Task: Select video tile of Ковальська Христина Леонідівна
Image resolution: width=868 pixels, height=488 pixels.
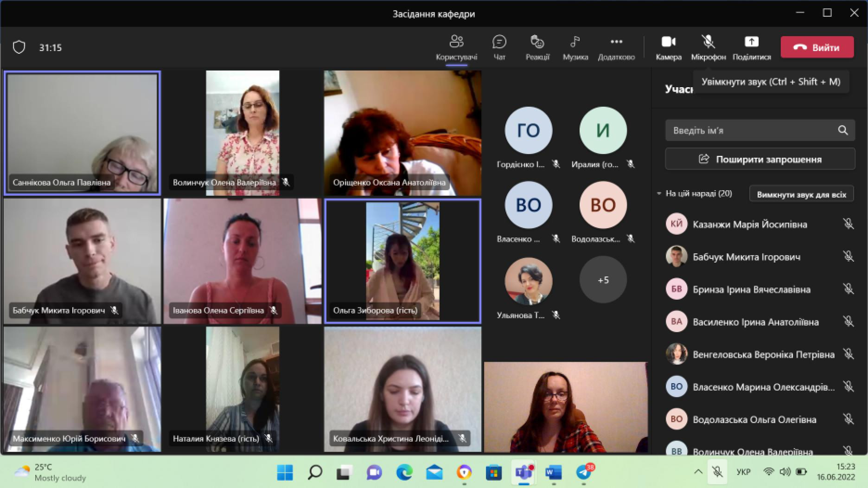Action: 402,389
